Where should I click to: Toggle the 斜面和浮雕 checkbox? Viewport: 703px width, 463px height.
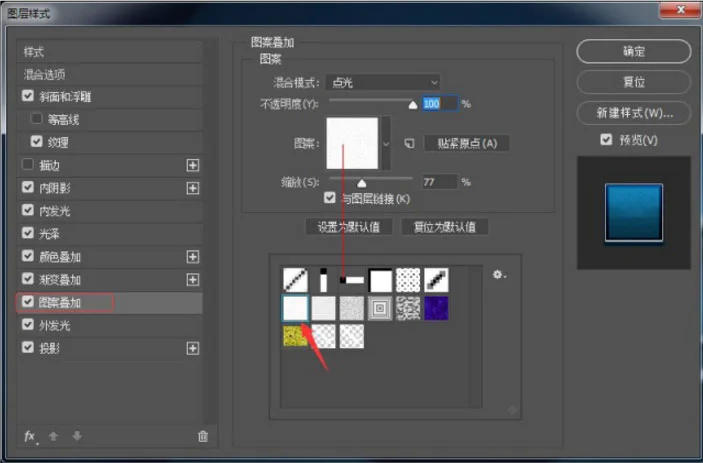point(28,96)
